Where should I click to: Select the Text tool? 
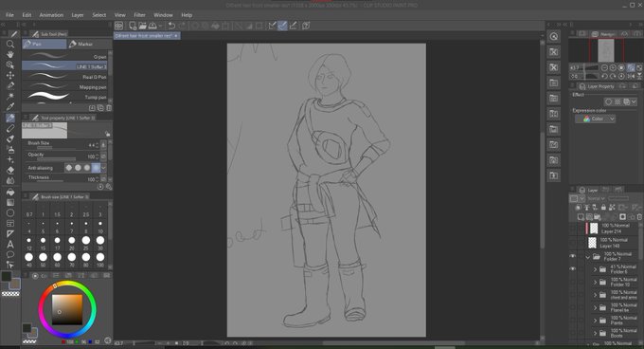pyautogui.click(x=10, y=245)
